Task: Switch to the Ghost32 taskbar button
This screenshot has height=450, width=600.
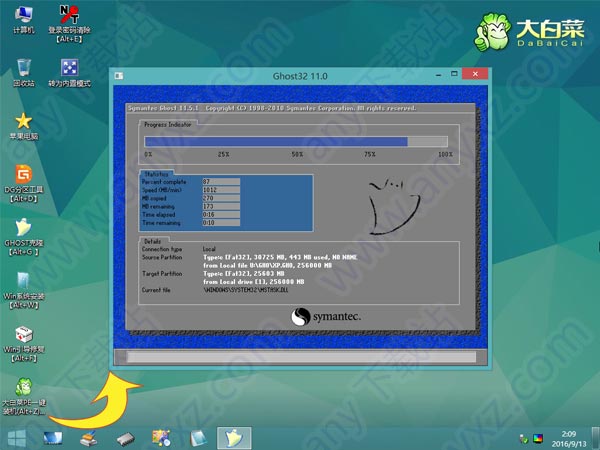Action: [x=234, y=438]
